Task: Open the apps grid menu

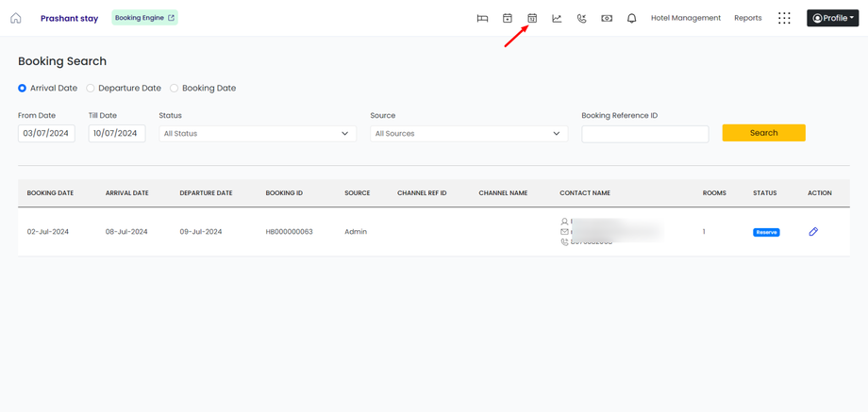Action: 784,18
